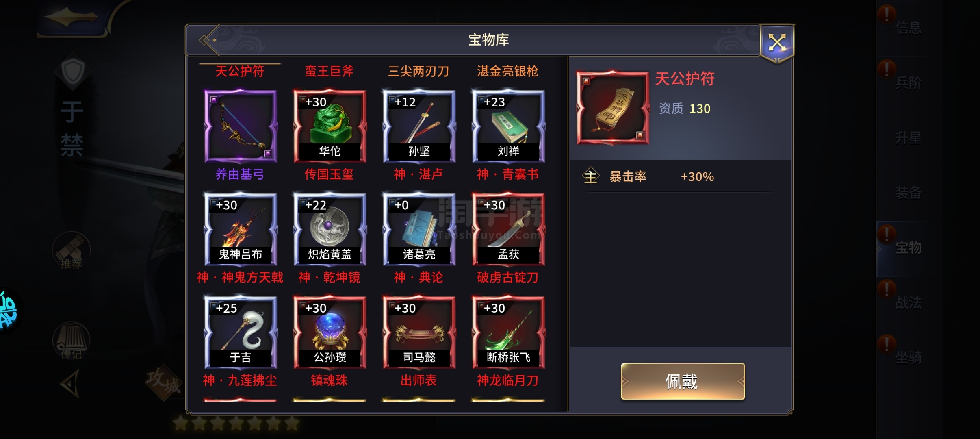980x439 pixels.
Task: Click the 佩戴 equip button
Action: coord(683,381)
